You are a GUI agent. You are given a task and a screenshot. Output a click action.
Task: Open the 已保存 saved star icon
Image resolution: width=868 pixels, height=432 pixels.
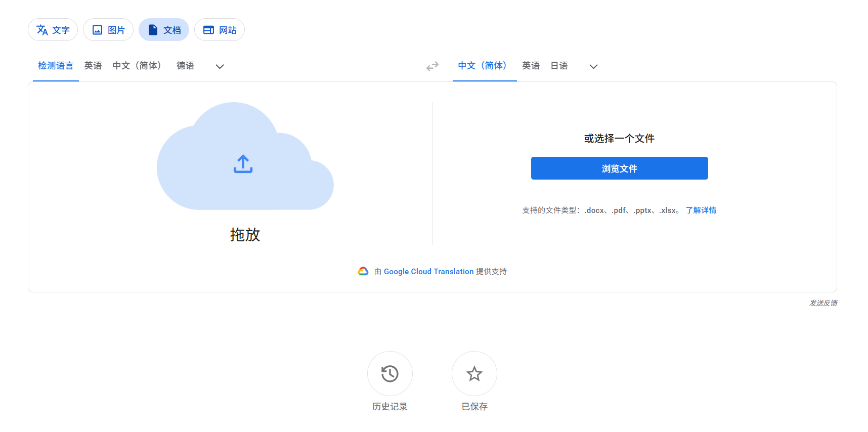coord(474,374)
